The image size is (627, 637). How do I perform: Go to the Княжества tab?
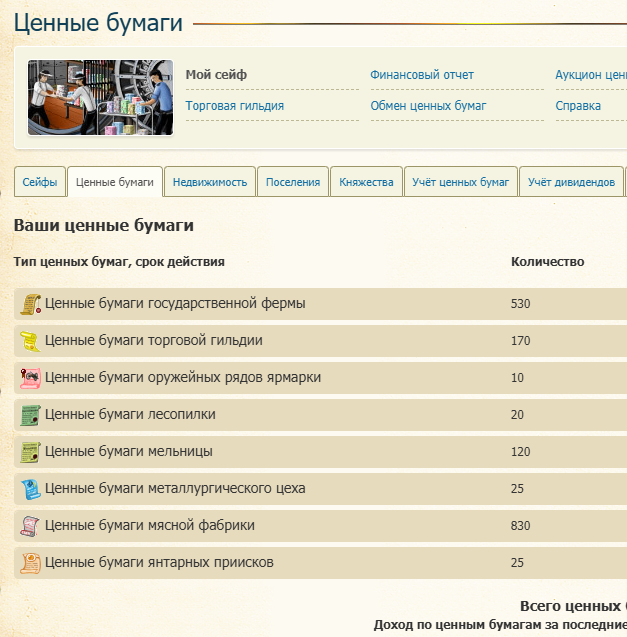(366, 182)
